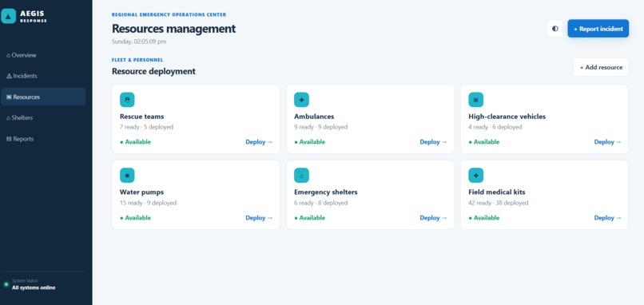
Task: Click '9 ready · 9 deployed' text
Action: point(320,127)
